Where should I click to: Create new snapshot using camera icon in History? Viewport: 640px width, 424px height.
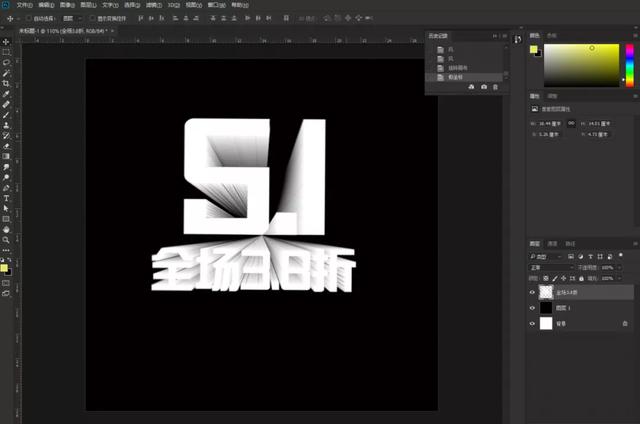pos(484,88)
